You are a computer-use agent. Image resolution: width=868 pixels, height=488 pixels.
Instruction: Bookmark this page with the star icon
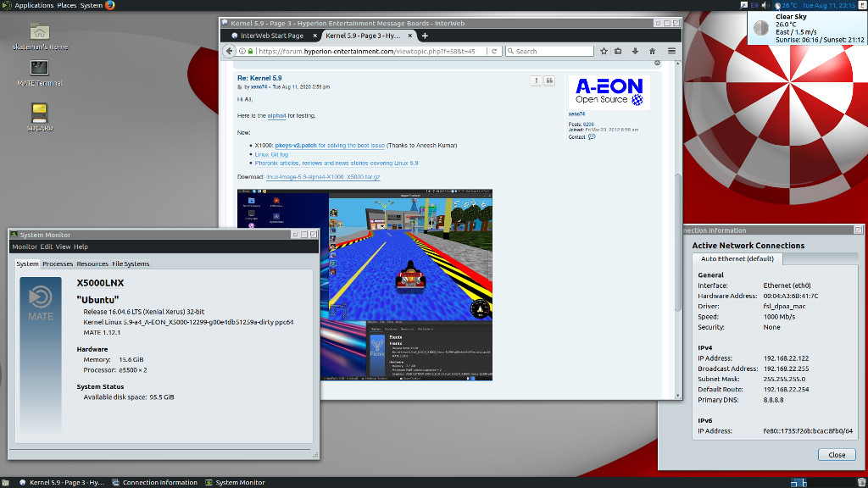pos(604,51)
